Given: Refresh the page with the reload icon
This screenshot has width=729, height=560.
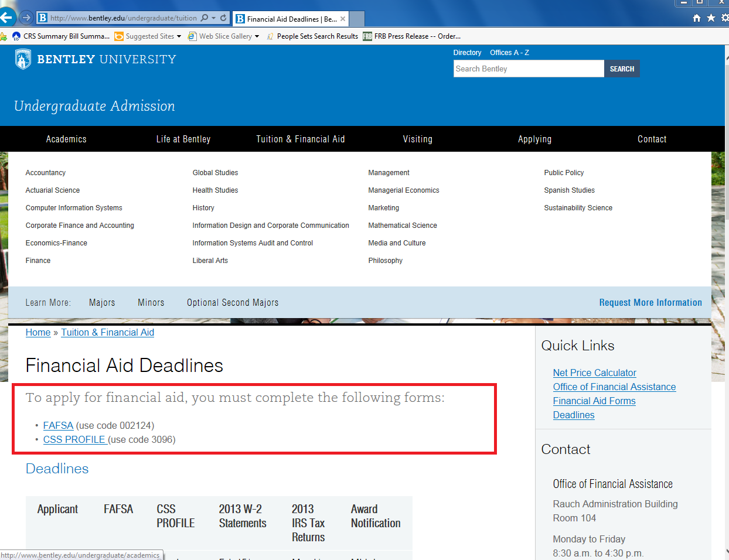Looking at the screenshot, I should (223, 18).
